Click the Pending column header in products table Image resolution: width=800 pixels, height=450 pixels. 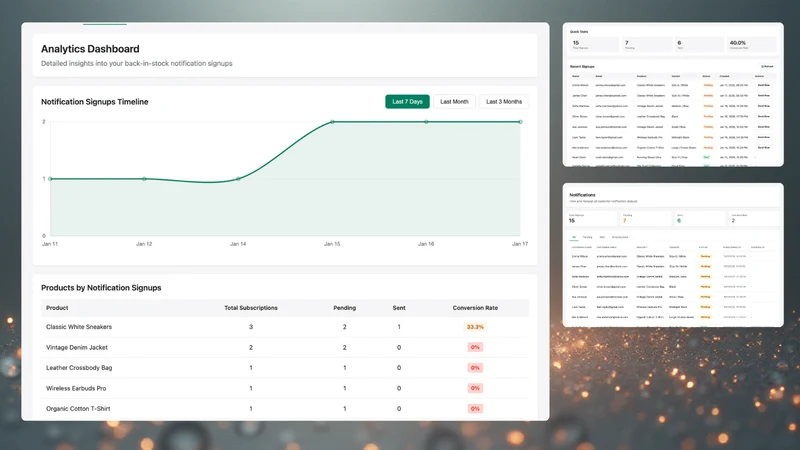(344, 308)
